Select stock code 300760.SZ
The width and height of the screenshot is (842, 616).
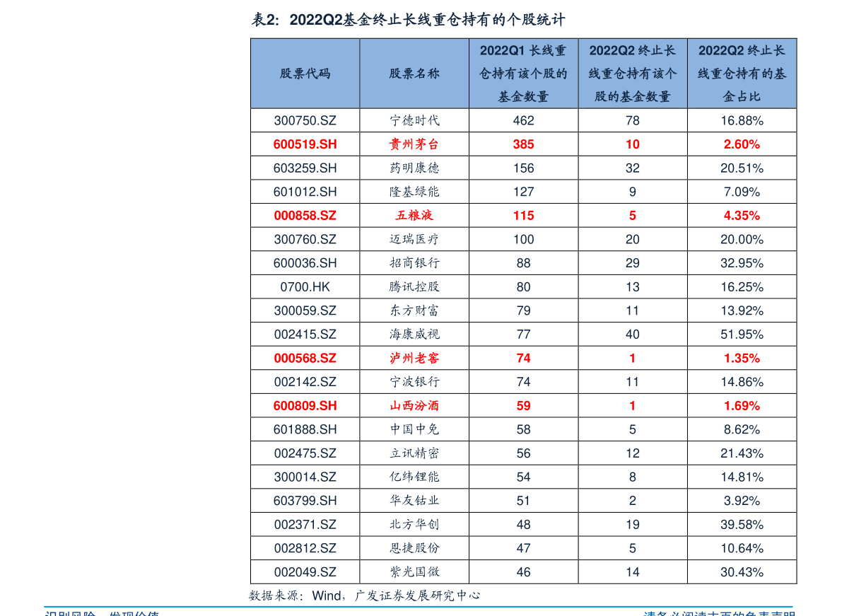(305, 239)
